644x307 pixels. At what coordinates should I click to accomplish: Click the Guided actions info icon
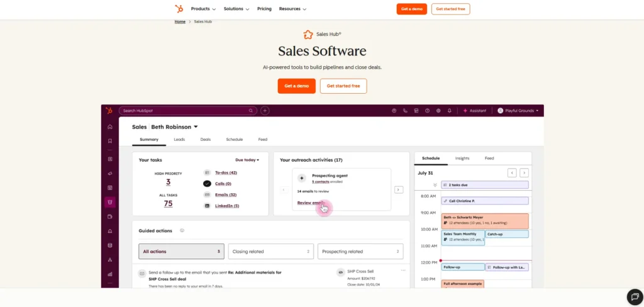coord(182,230)
